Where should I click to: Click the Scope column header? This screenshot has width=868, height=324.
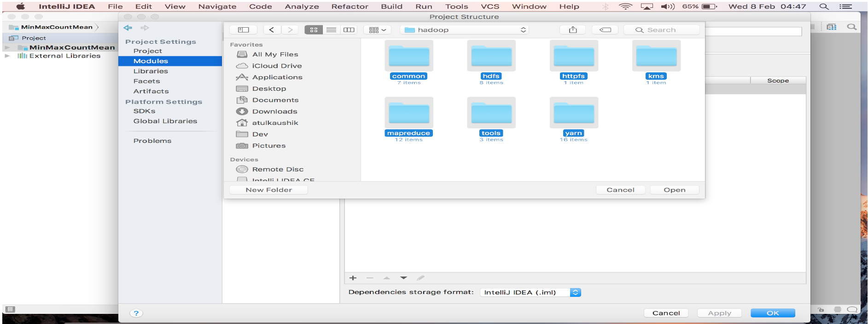click(778, 81)
